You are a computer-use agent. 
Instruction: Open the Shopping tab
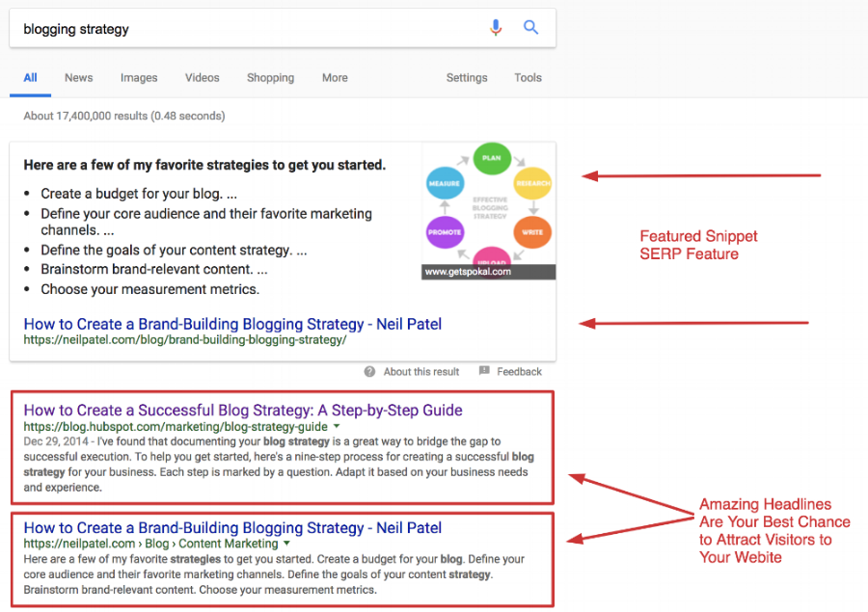click(270, 78)
